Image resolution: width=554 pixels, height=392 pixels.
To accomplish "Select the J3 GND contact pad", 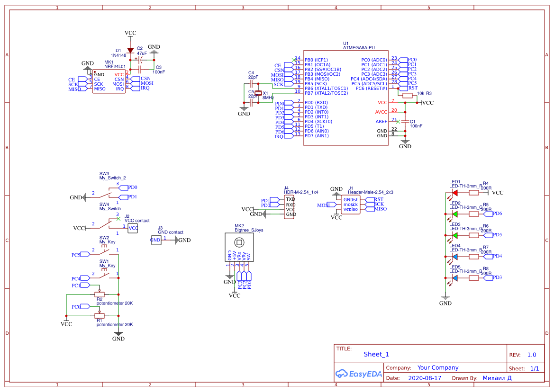I will click(155, 241).
